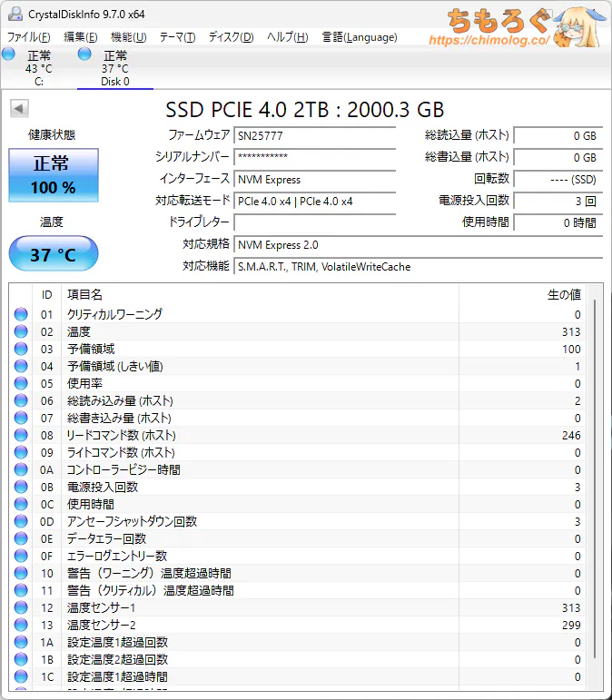Click the 正常 100 % health status button
The image size is (612, 700).
click(54, 175)
